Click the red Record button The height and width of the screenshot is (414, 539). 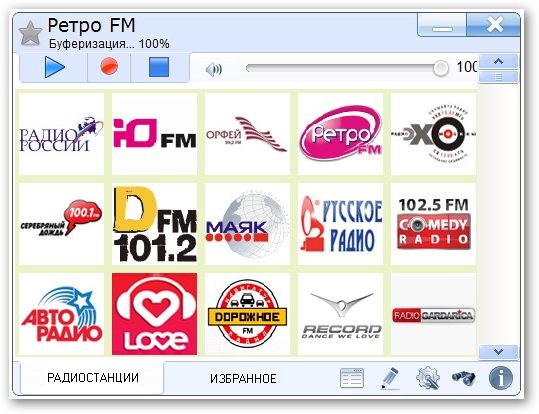[x=109, y=67]
